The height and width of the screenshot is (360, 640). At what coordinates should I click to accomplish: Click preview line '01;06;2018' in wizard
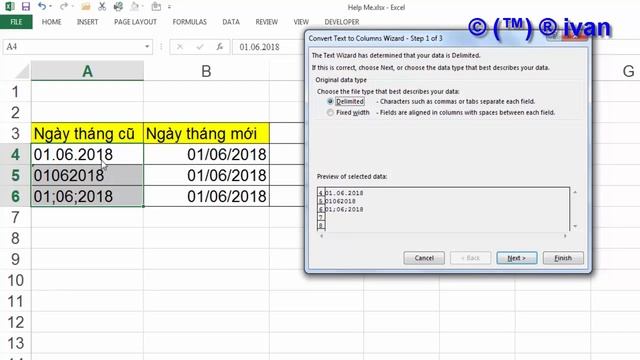coord(344,209)
